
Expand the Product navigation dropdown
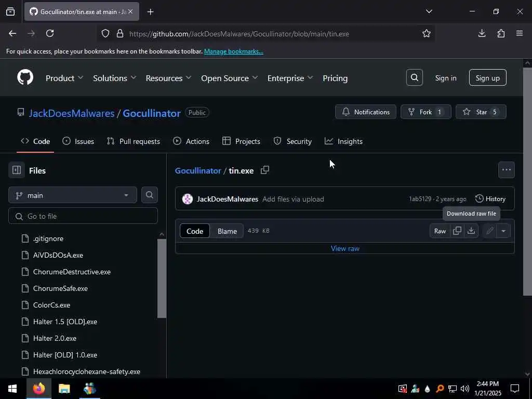click(x=64, y=78)
